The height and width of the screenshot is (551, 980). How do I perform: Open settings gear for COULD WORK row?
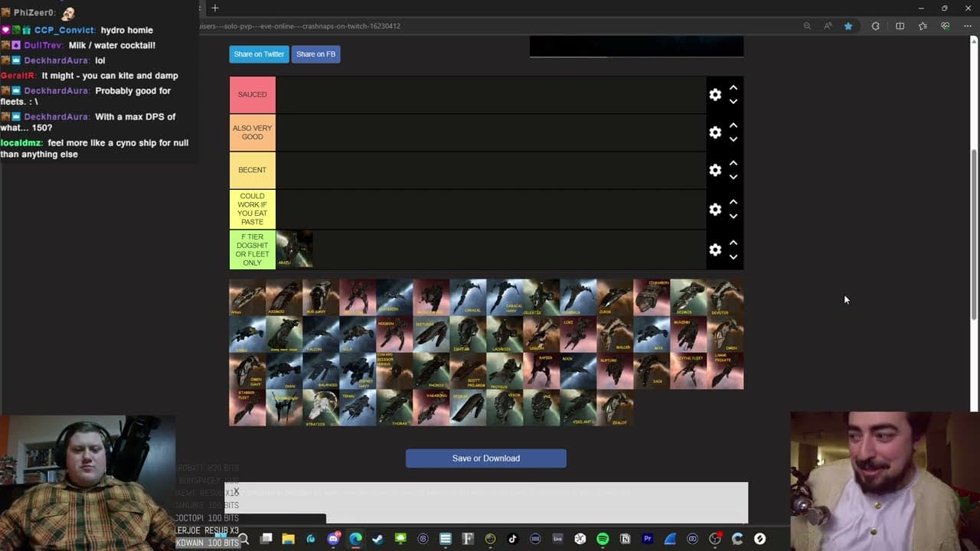tap(715, 209)
